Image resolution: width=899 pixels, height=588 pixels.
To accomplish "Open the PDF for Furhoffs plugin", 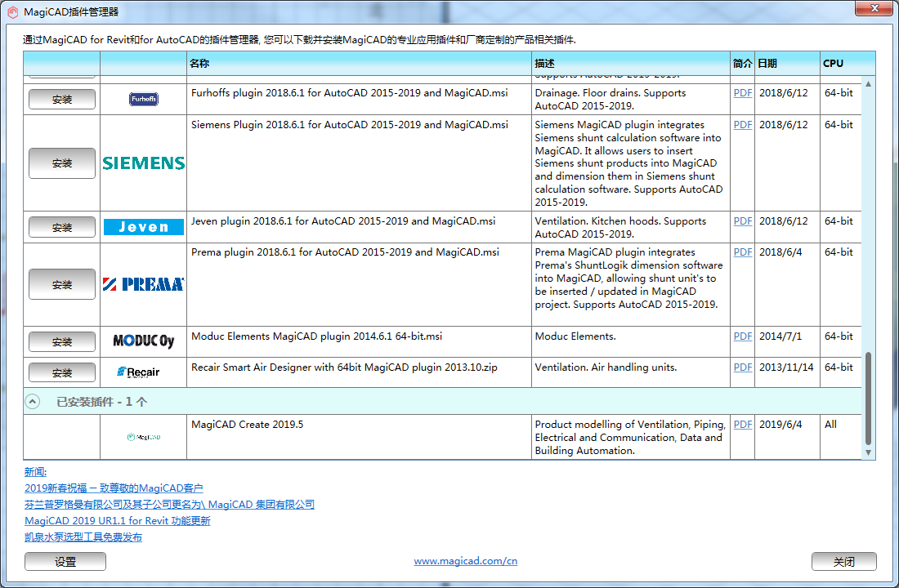I will (742, 93).
